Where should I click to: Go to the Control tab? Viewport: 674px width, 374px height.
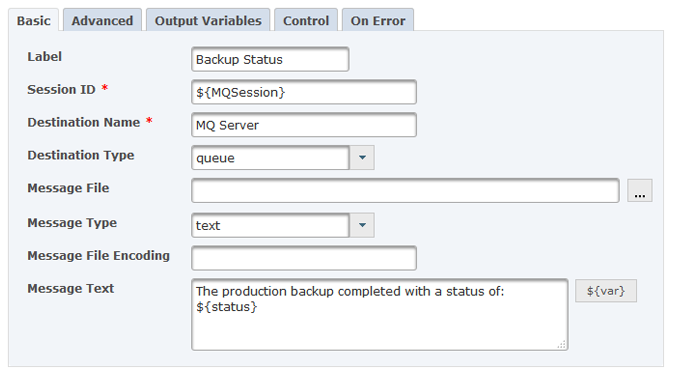(306, 20)
